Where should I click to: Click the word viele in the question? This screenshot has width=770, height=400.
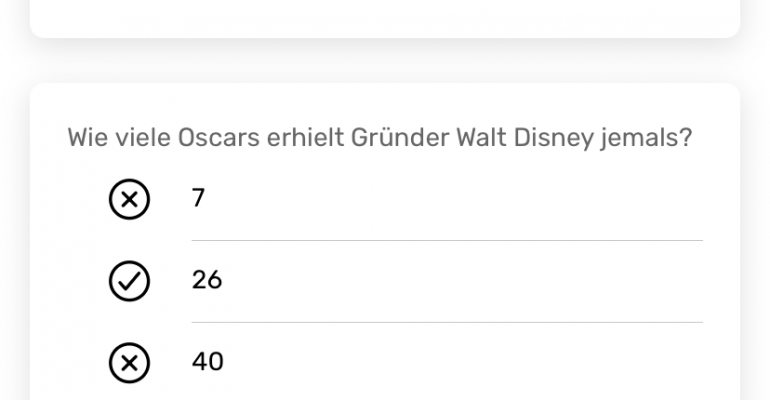click(143, 137)
